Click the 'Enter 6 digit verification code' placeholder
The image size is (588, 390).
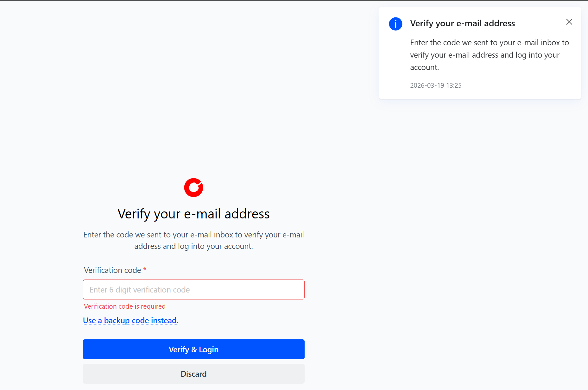pyautogui.click(x=140, y=290)
